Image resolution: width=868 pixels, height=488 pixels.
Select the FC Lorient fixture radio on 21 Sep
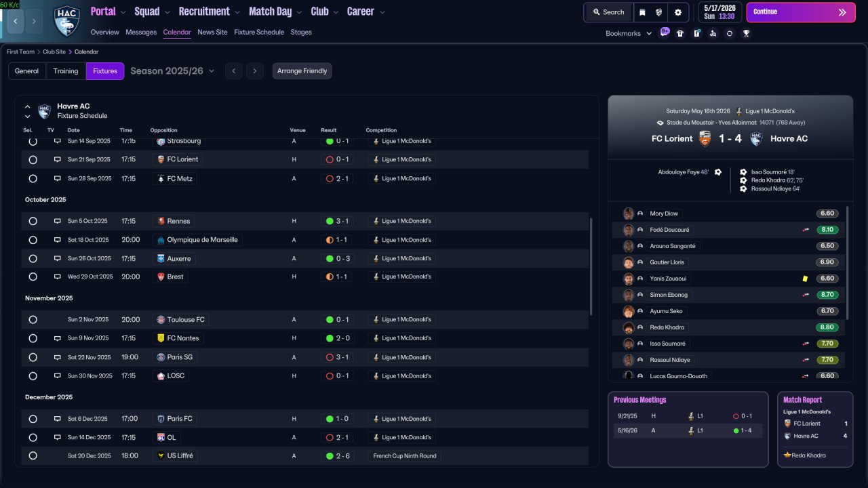pos(33,160)
